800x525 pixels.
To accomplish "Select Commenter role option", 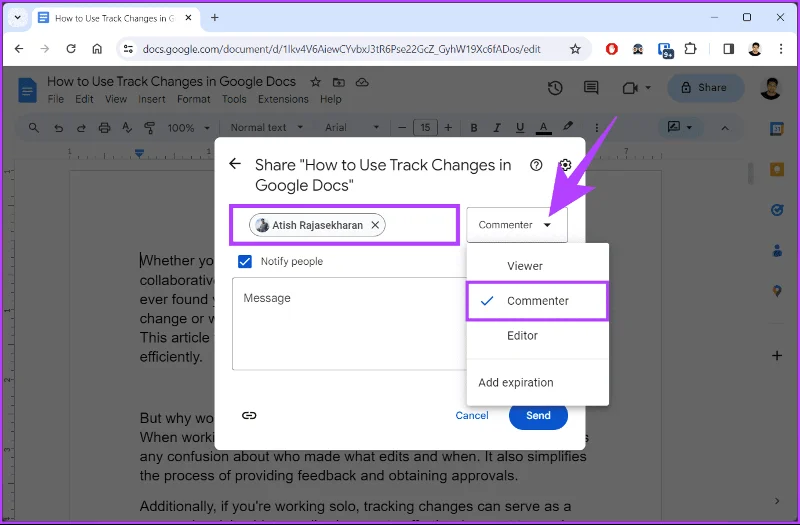I will coord(537,301).
